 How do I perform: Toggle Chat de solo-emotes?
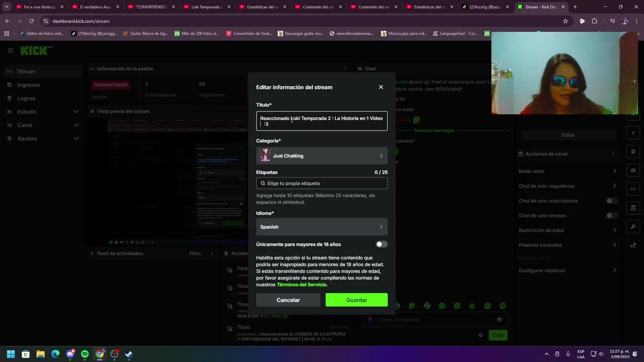tap(611, 216)
